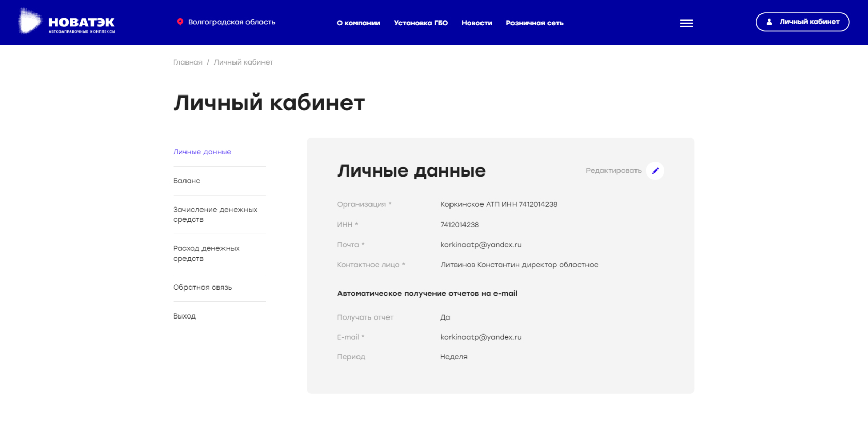Go to Установка ГБО page
The width and height of the screenshot is (868, 429).
point(421,23)
